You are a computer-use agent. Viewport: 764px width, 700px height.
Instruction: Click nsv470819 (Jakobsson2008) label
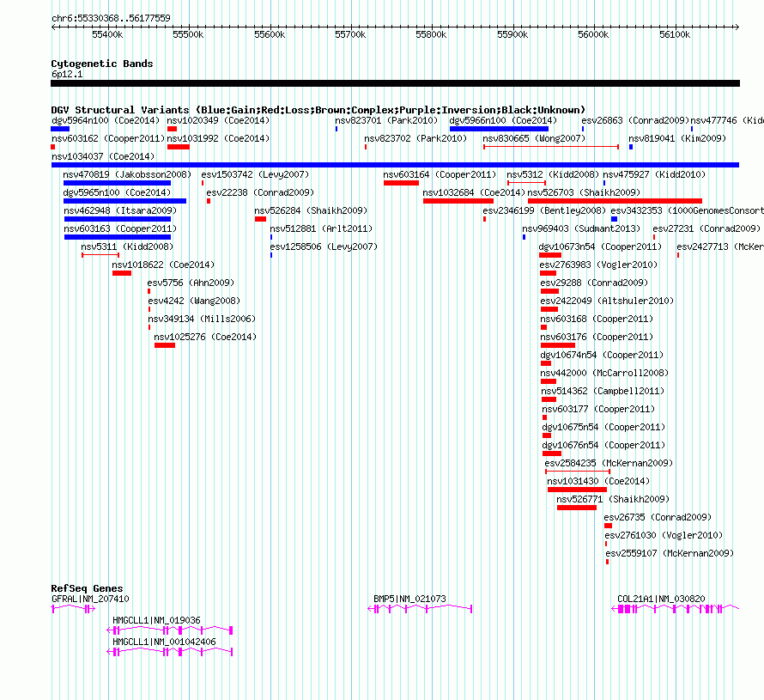(x=127, y=174)
